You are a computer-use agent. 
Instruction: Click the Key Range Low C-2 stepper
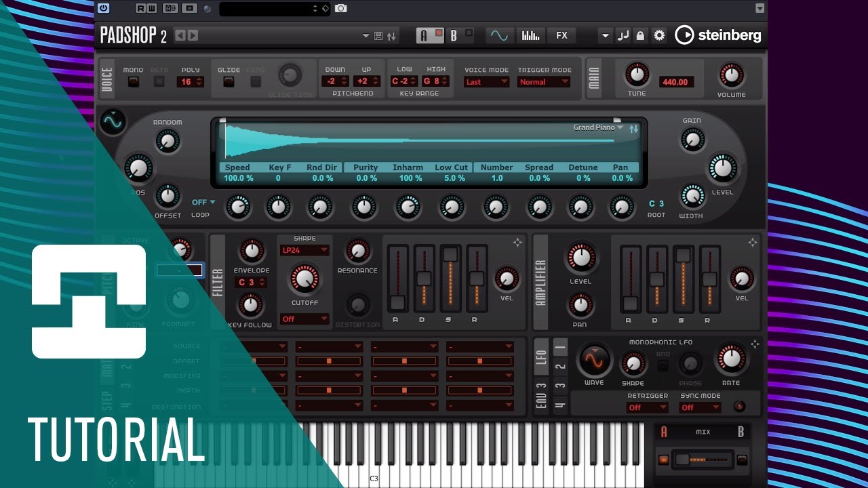point(404,81)
